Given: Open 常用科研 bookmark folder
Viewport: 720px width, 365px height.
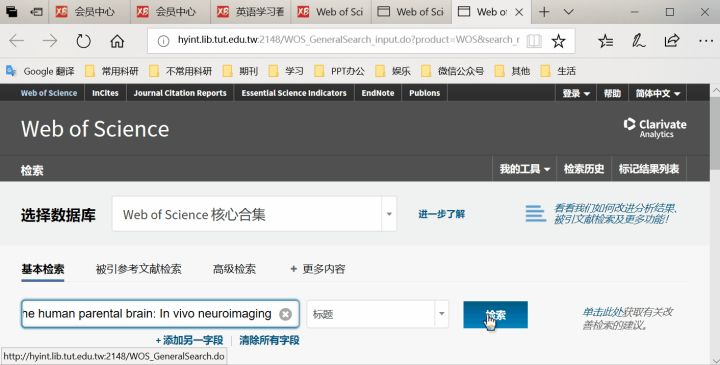Looking at the screenshot, I should (112, 71).
